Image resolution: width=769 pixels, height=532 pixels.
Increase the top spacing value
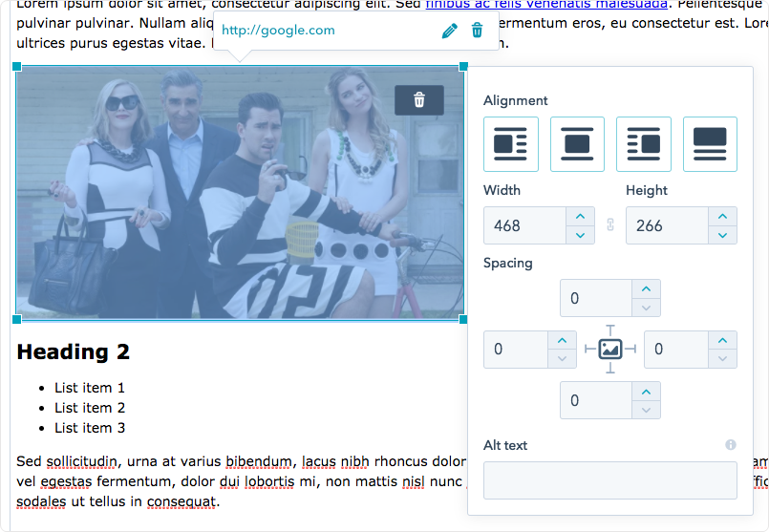point(647,289)
